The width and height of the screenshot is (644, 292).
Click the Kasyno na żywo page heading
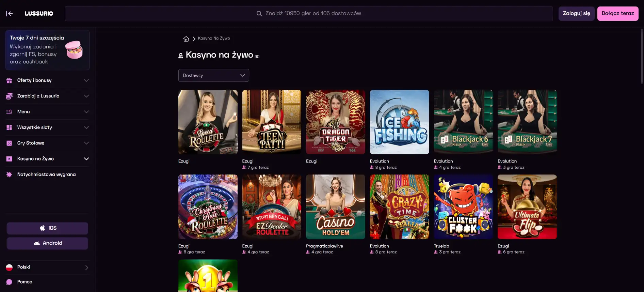coord(220,55)
